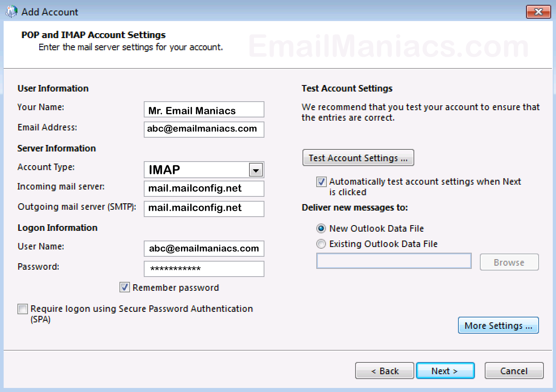556x392 pixels.
Task: Click the User Name input field
Action: (204, 249)
